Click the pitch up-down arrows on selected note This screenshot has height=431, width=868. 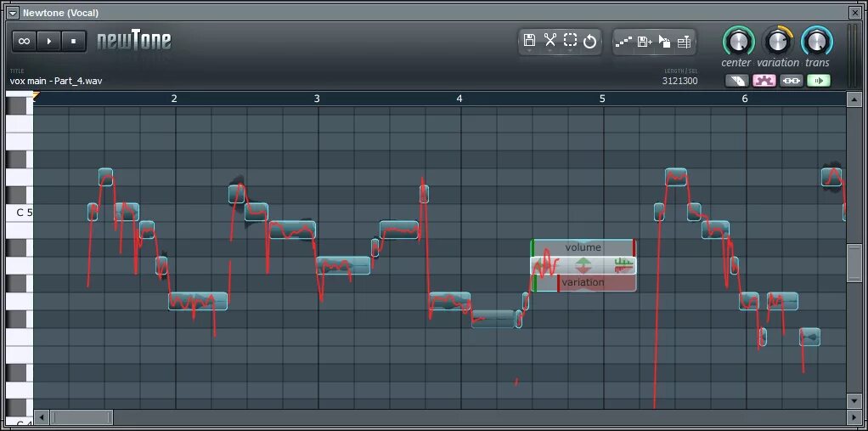(x=583, y=265)
